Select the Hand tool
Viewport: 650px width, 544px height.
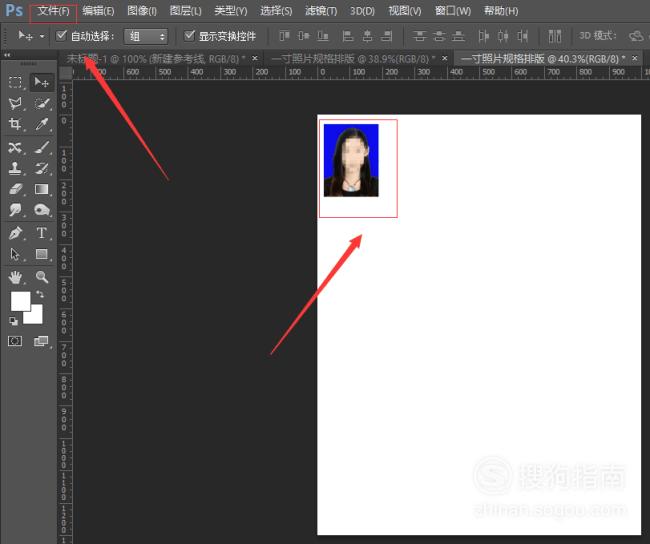[15, 277]
